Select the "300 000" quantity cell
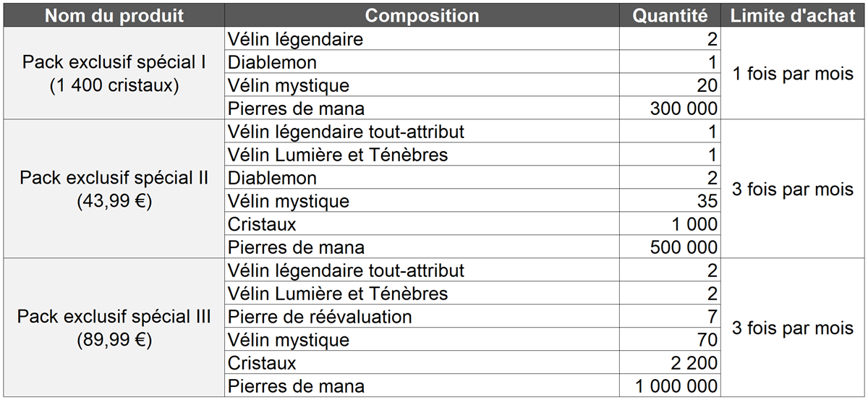Screen dimensions: 868x400 [684, 108]
